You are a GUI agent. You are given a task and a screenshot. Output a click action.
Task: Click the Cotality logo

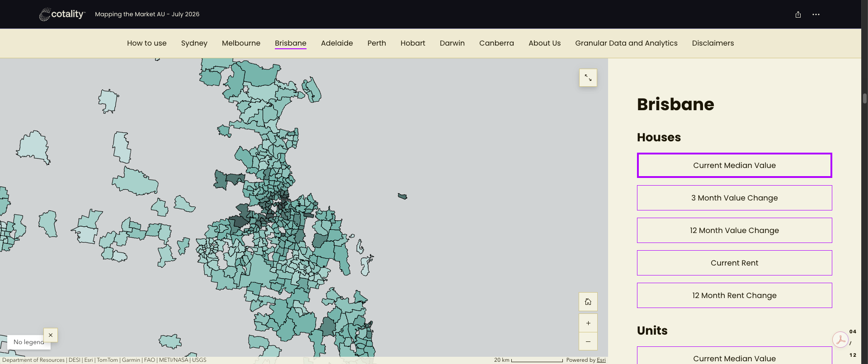(62, 14)
